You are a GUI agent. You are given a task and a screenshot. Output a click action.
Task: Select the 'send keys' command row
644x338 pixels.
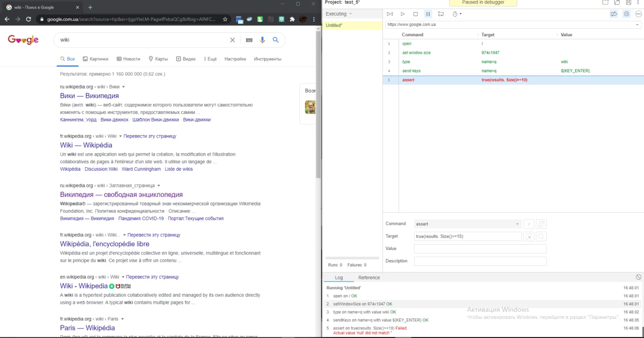click(513, 71)
